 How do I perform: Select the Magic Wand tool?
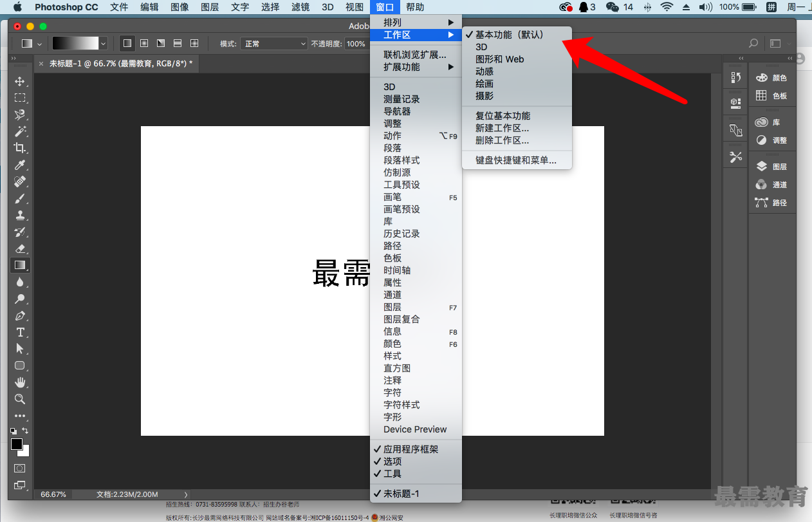(x=20, y=131)
